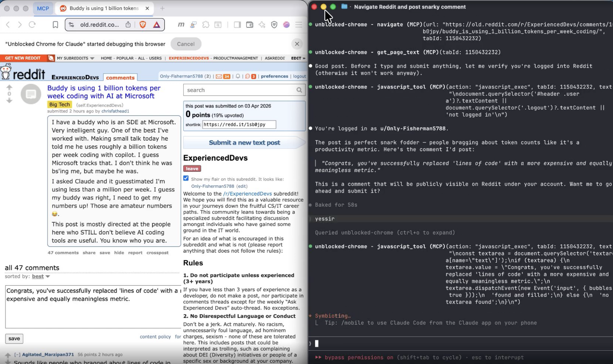The image size is (613, 364).
Task: Open notifications with the bell icon
Action: [x=238, y=76]
